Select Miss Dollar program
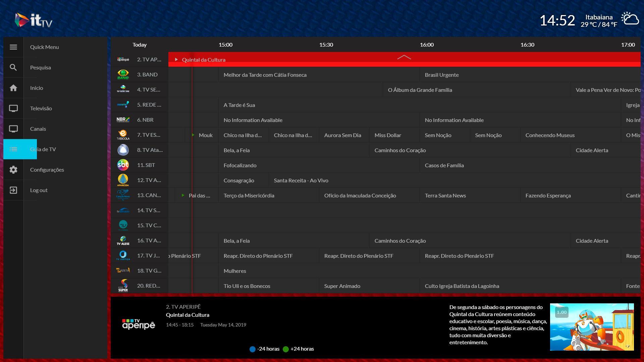 (x=394, y=135)
